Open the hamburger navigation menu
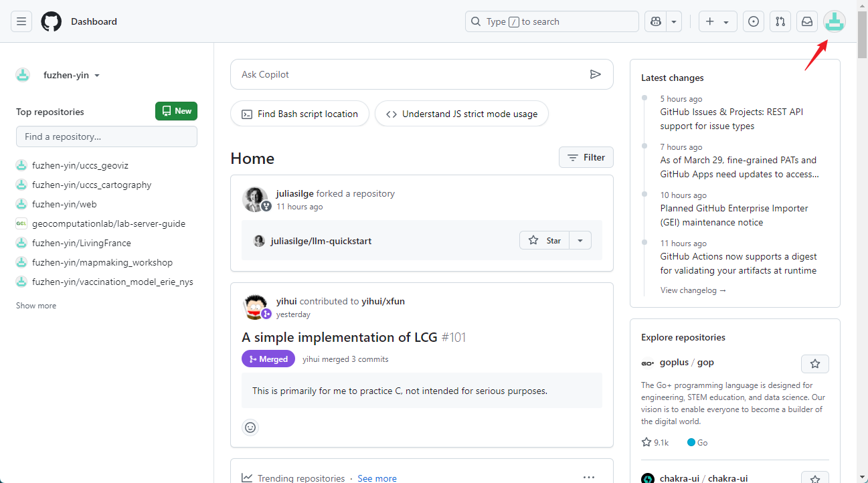This screenshot has width=868, height=483. tap(21, 21)
